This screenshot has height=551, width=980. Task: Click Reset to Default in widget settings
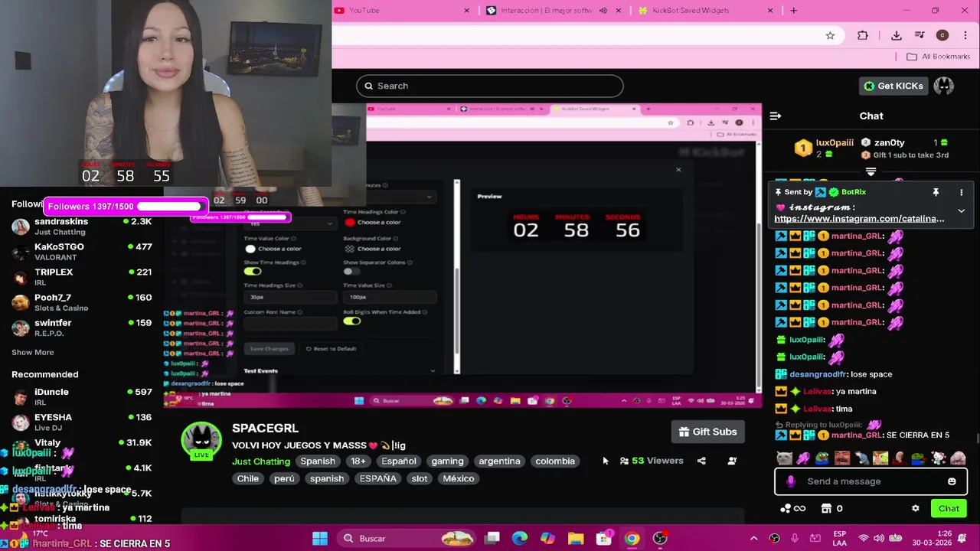point(331,349)
